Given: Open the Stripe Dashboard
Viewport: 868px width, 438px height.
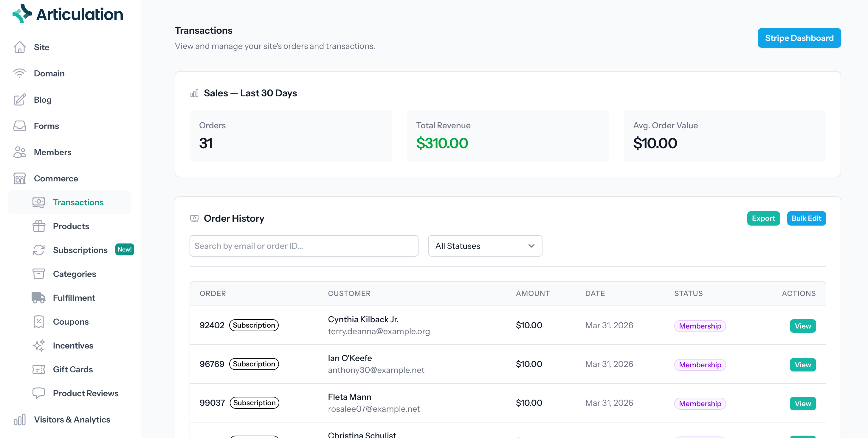Looking at the screenshot, I should pyautogui.click(x=799, y=38).
